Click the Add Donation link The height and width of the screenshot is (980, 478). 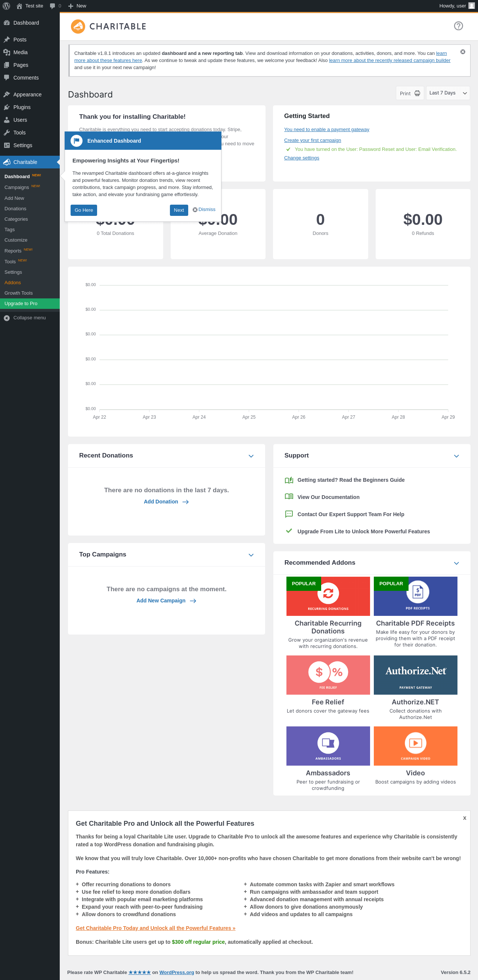(x=166, y=502)
